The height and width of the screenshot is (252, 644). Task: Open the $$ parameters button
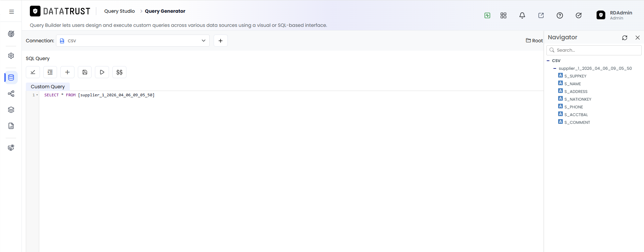[119, 72]
